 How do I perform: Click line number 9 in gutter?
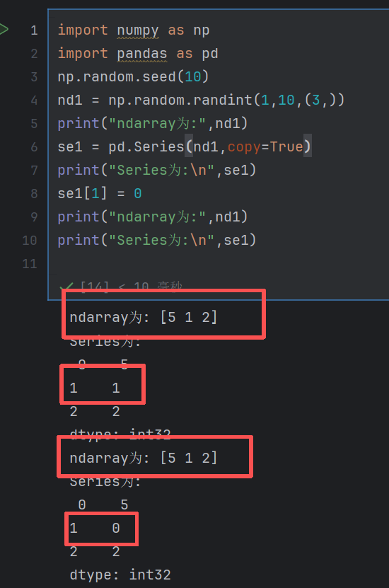click(x=34, y=217)
